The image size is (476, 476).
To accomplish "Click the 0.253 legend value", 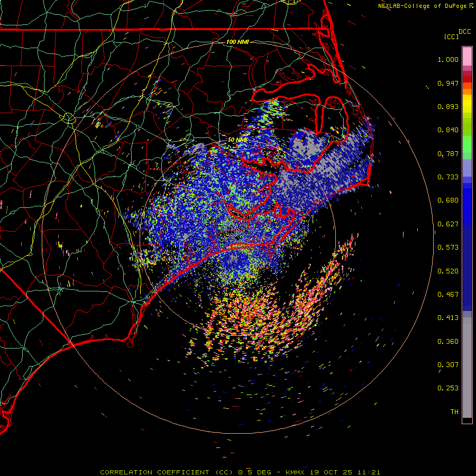I will [448, 388].
